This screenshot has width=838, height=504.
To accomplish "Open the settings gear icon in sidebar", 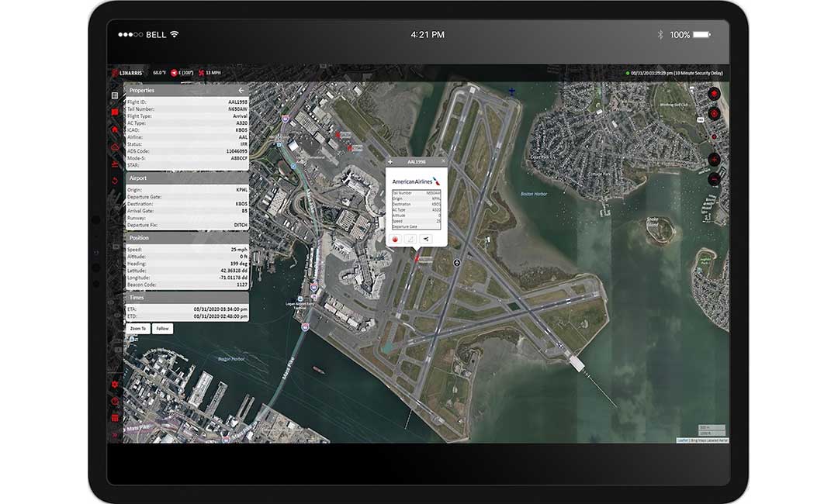I will click(114, 385).
